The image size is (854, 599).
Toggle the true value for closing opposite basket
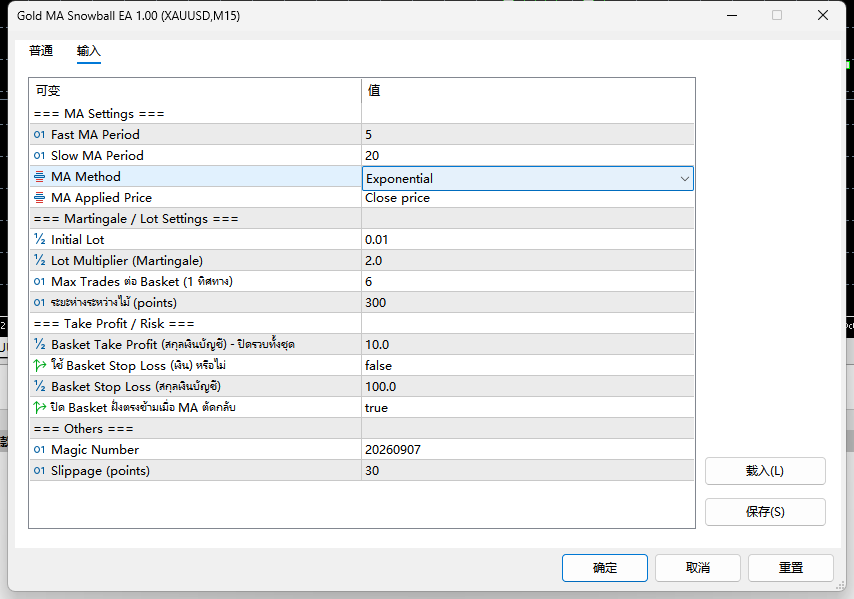pyautogui.click(x=528, y=407)
